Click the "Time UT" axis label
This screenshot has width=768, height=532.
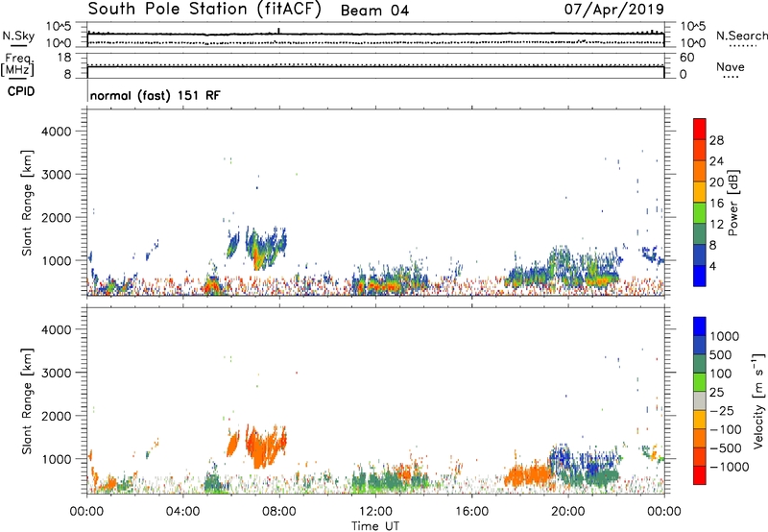[375, 526]
